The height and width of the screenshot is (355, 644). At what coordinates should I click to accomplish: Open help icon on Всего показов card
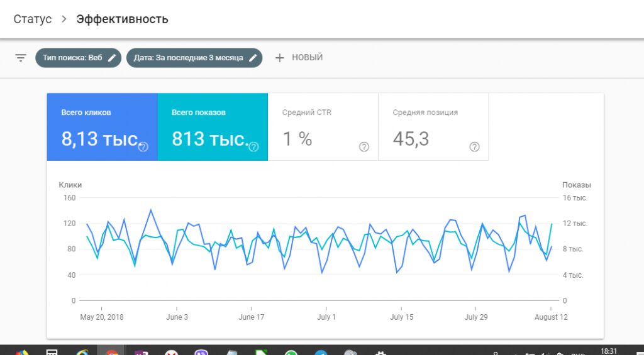pos(253,147)
